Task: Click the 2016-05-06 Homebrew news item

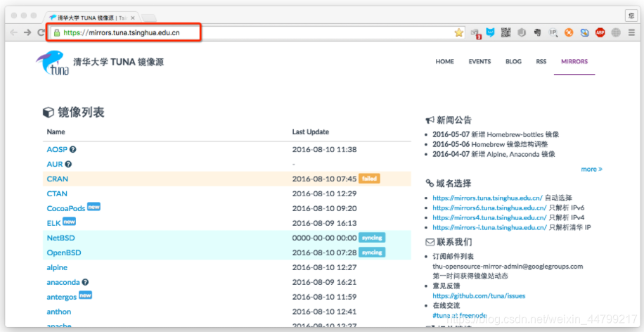Action: point(490,145)
